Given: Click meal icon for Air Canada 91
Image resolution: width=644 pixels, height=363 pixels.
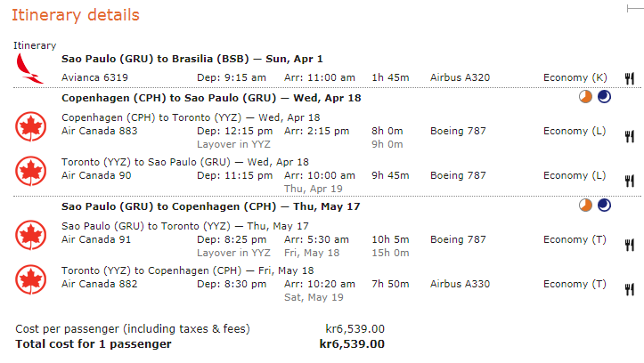Looking at the screenshot, I should 630,246.
